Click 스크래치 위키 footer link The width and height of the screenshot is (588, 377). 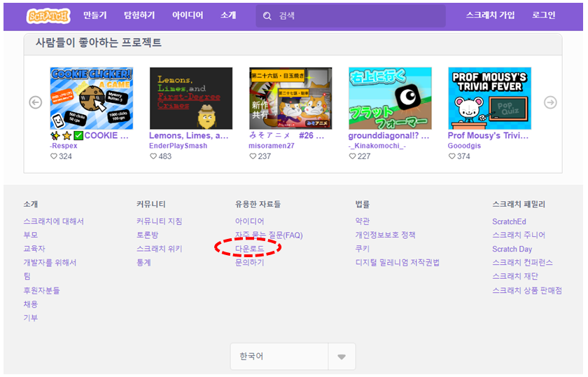[x=160, y=249]
